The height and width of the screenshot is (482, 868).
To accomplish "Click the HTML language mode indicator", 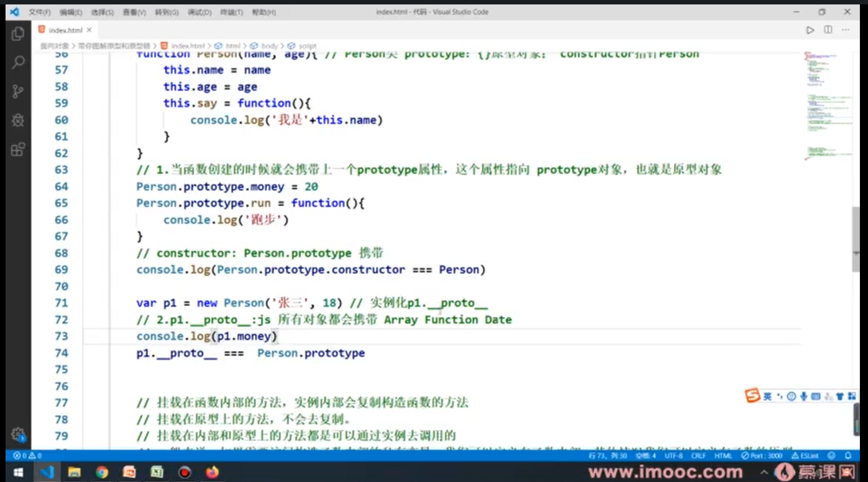I will pos(723,456).
